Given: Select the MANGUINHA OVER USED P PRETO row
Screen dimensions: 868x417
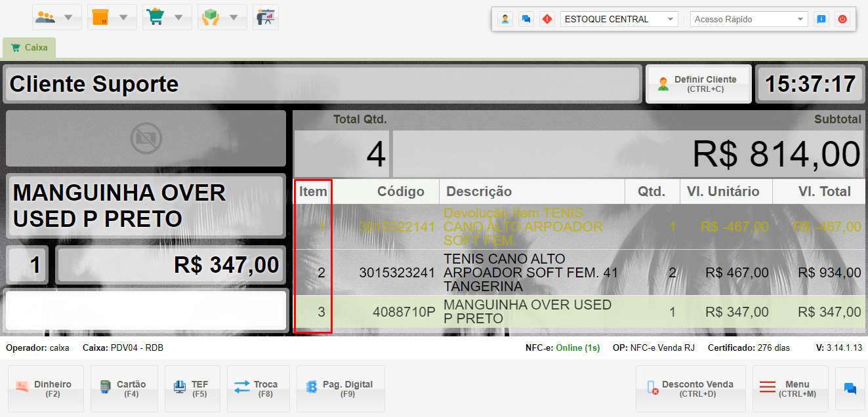Looking at the screenshot, I should 527,311.
